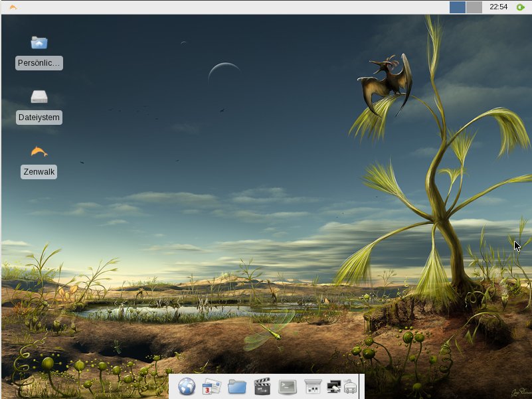Screen dimensions: 532x399
Task: Click the Dateisystem label text
Action: (x=39, y=118)
